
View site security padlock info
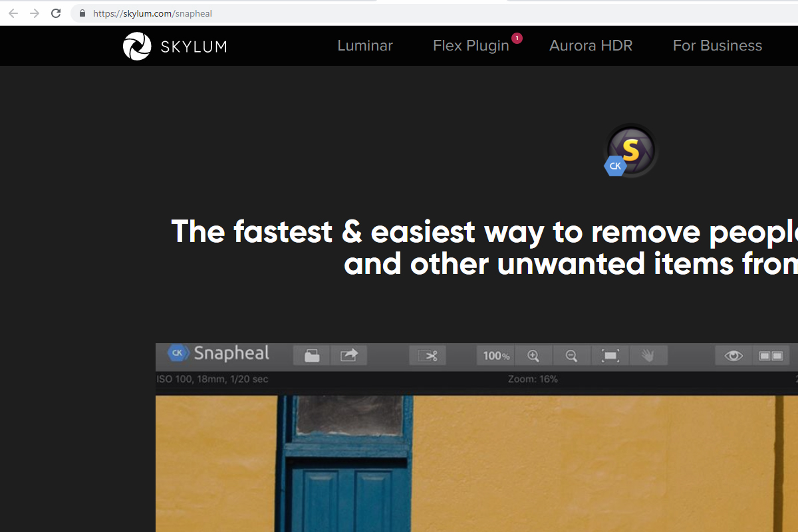[82, 13]
